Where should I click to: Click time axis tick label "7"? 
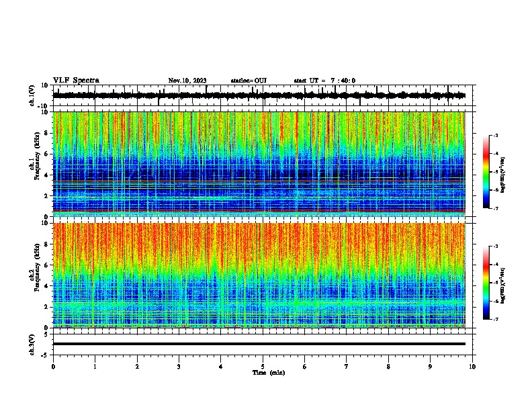347,367
